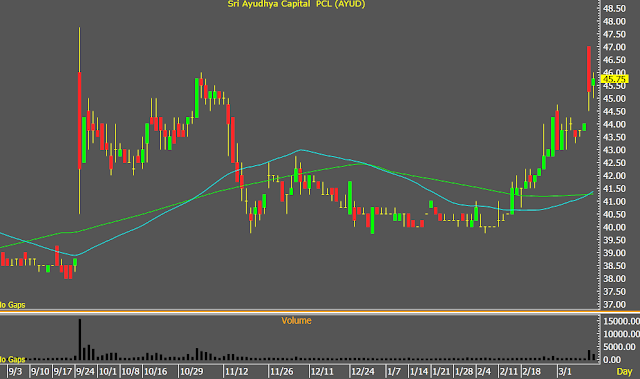This screenshot has width=640, height=379.
Task: Click the 5000.00 volume axis label
Action: [619, 347]
